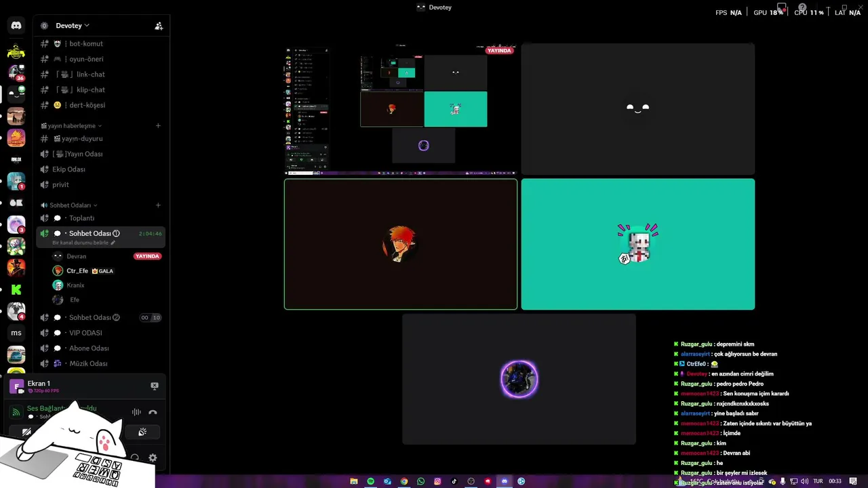This screenshot has height=488, width=868.
Task: Toggle noise suppression waveform icon
Action: (136, 412)
